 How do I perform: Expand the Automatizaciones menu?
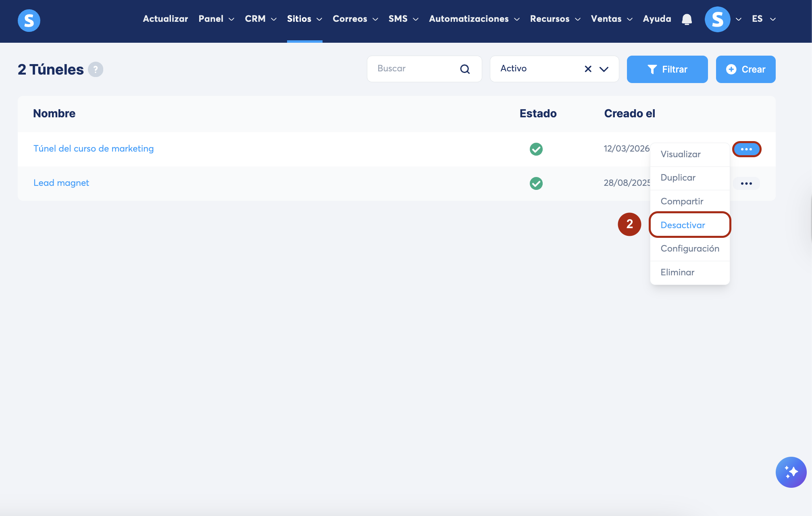coord(474,19)
